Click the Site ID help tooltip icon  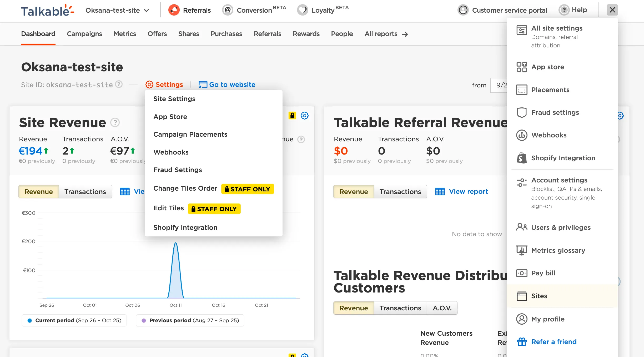coord(119,84)
